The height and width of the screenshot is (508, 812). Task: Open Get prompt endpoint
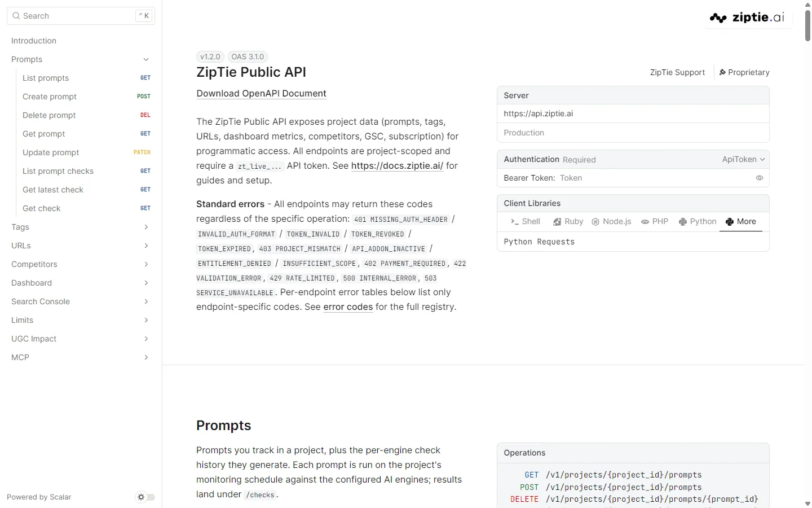(x=86, y=134)
